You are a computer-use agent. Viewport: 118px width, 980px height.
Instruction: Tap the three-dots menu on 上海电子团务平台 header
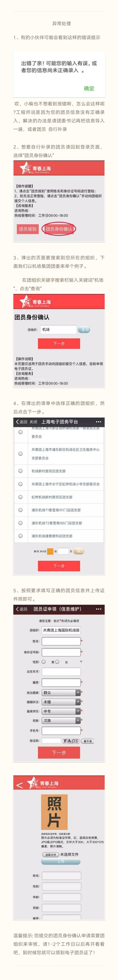98,422
